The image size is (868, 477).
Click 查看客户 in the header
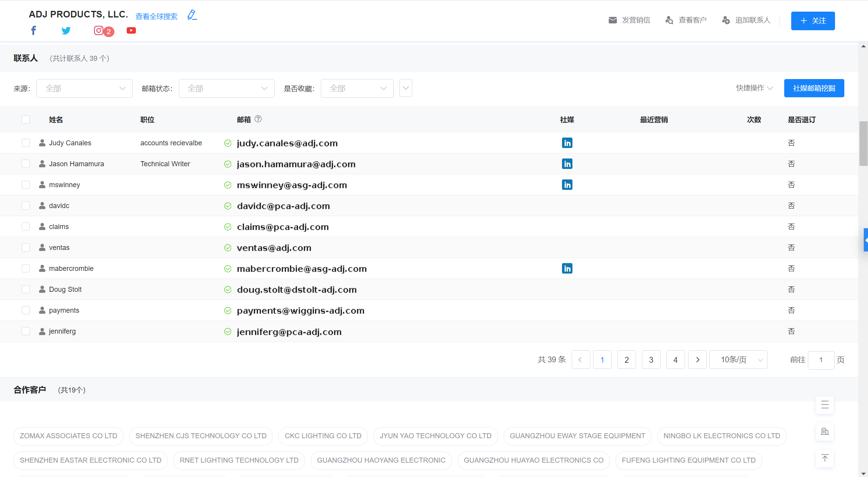click(x=686, y=20)
